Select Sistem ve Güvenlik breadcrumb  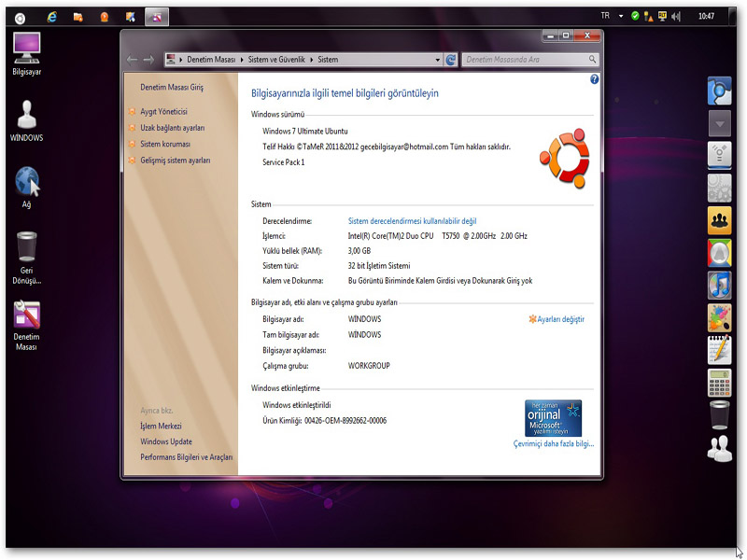pyautogui.click(x=275, y=60)
